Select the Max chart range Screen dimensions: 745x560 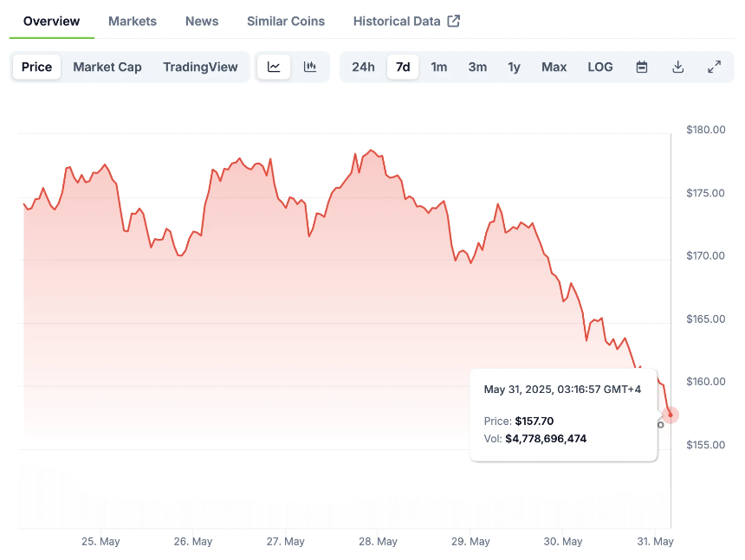coord(554,67)
